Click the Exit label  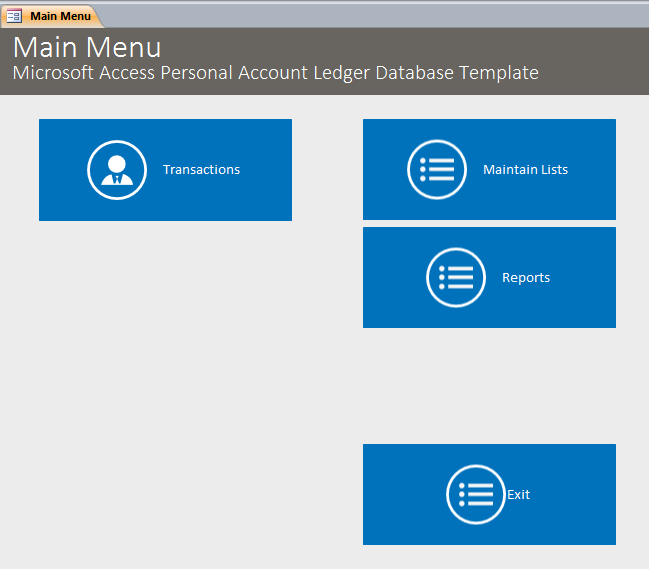click(518, 495)
